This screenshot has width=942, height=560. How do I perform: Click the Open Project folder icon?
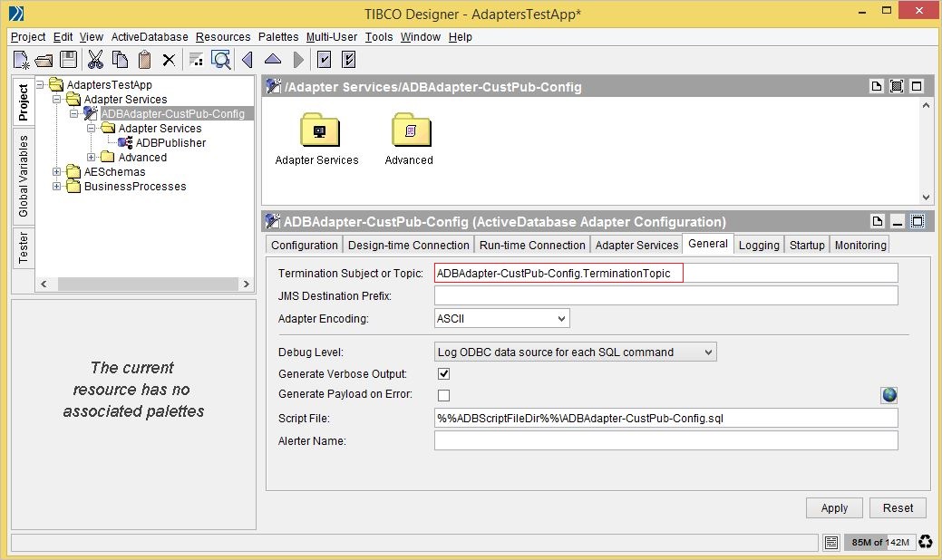click(x=44, y=60)
